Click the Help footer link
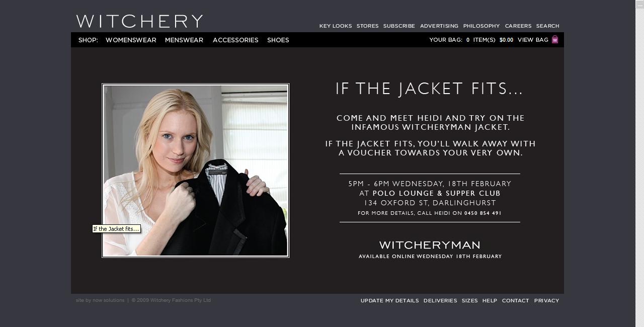Viewport: 644px width, 327px height. [x=490, y=300]
